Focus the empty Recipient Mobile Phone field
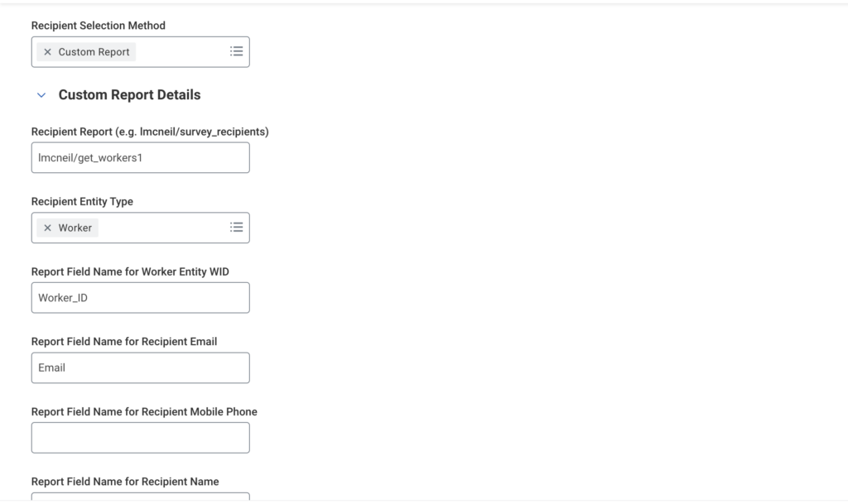Image resolution: width=848 pixels, height=504 pixels. pos(140,438)
